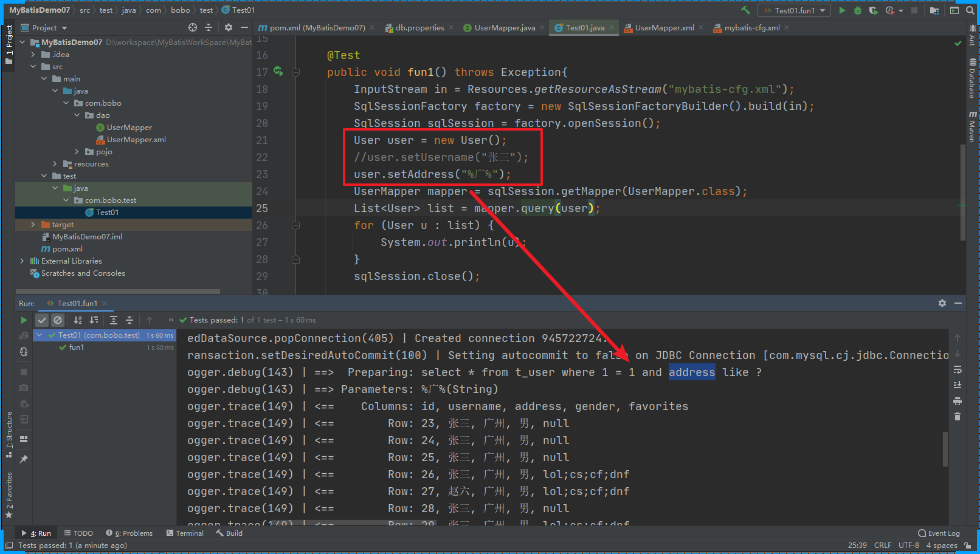Minimize the Run tool window
The height and width of the screenshot is (554, 980).
pyautogui.click(x=958, y=303)
